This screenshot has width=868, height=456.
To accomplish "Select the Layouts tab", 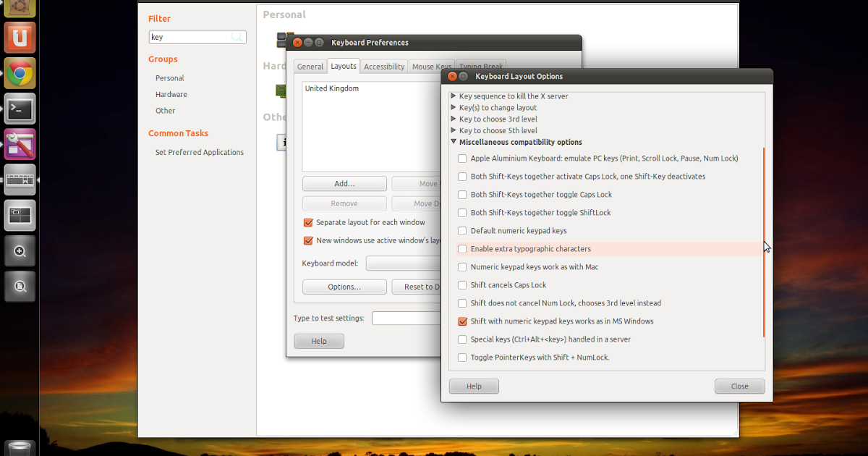I will (344, 66).
